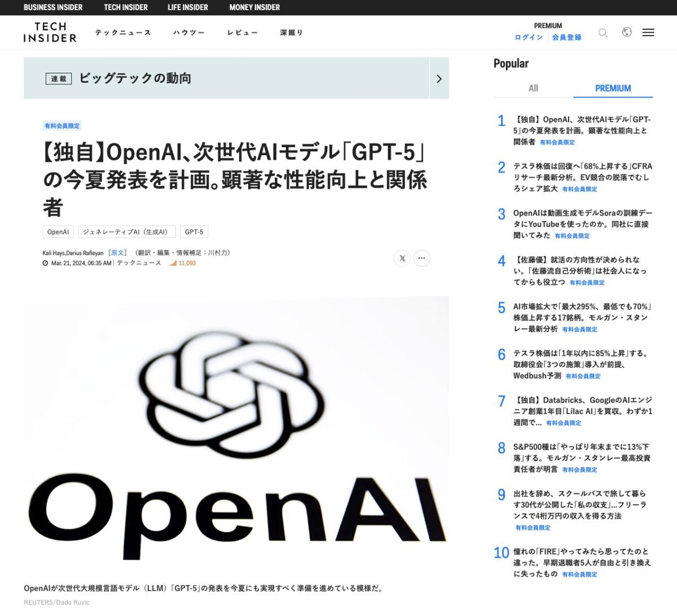Click the MONEY INSIDER top bar link

[253, 7]
